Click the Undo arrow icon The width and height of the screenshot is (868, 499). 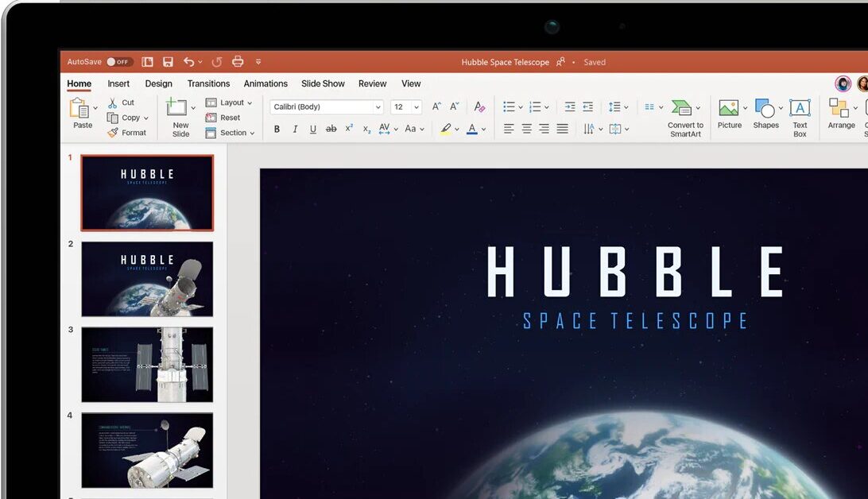[188, 62]
